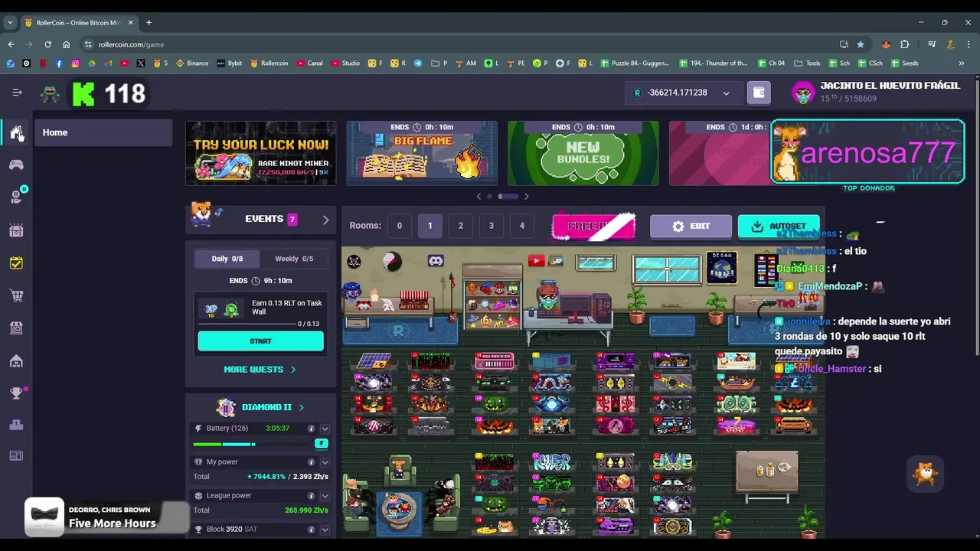This screenshot has height=551, width=980.
Task: Open the game controller Games icon
Action: click(x=16, y=165)
